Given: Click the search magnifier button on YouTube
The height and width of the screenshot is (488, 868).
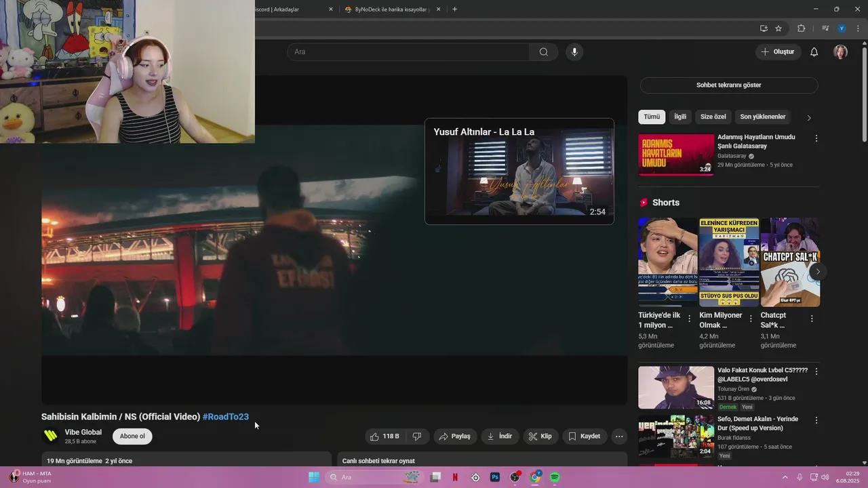Looking at the screenshot, I should click(x=544, y=52).
